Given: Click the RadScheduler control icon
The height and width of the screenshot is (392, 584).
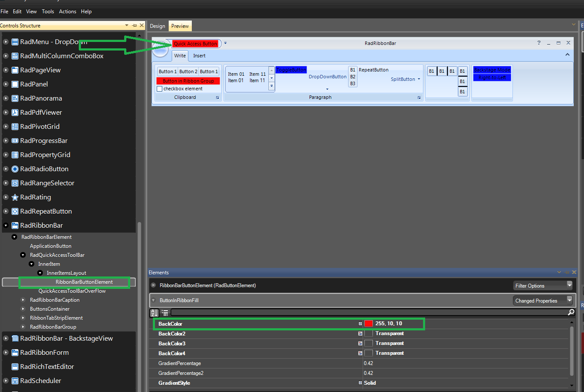Looking at the screenshot, I should click(15, 381).
